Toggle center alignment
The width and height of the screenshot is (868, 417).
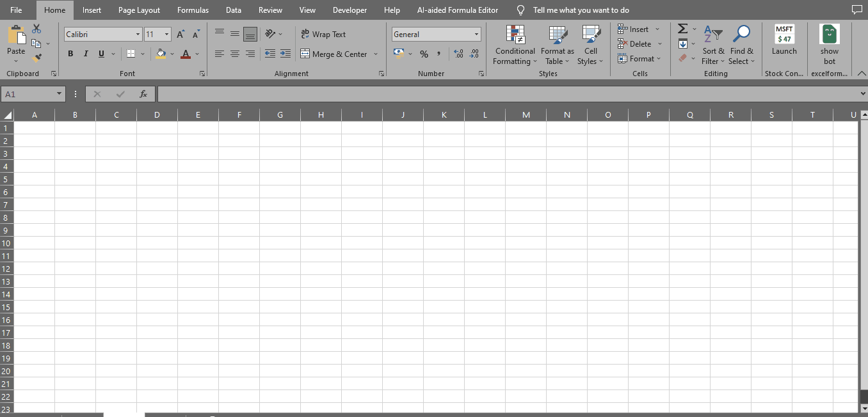coord(234,54)
